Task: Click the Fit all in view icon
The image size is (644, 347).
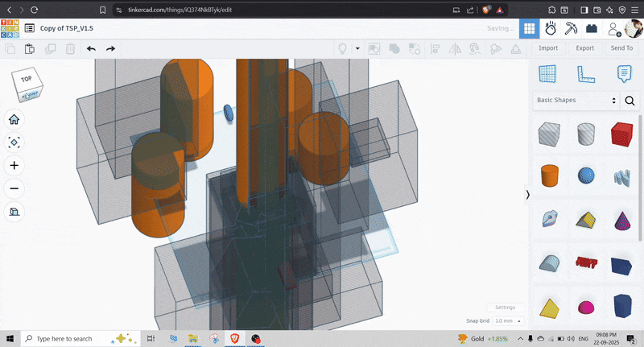Action: 14,143
